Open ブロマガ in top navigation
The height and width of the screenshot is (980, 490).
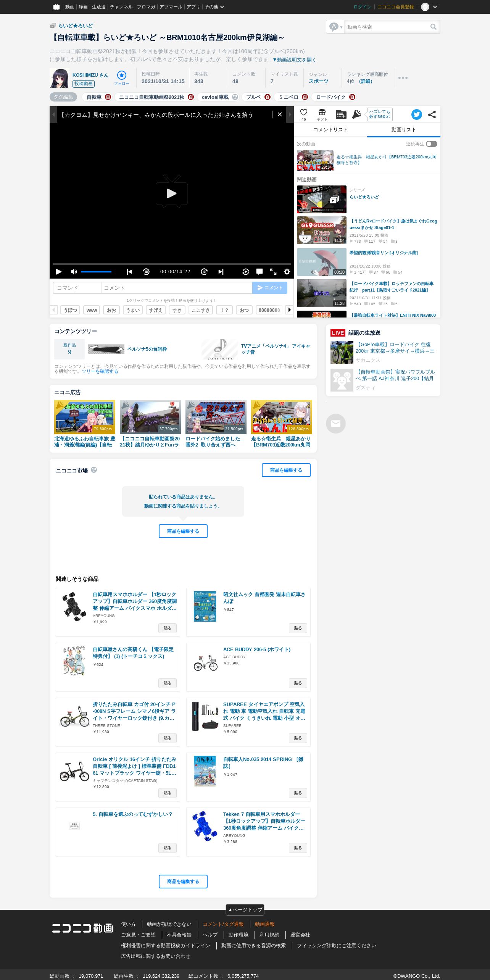(146, 7)
